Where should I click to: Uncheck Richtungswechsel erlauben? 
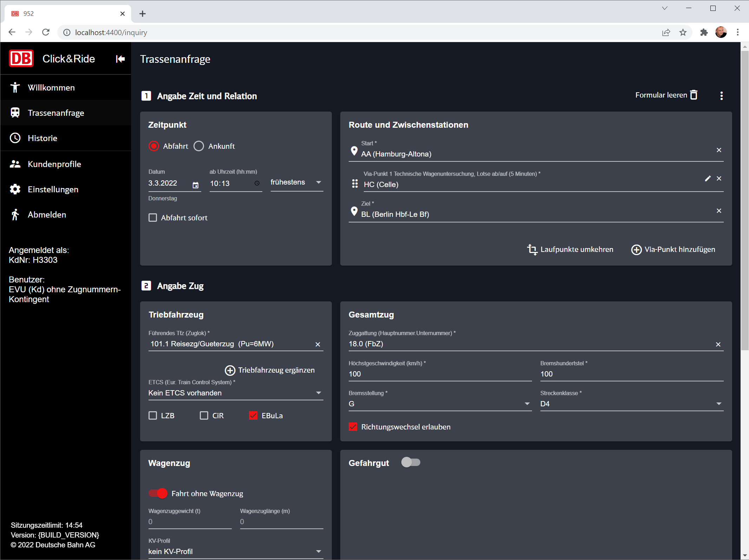[353, 427]
